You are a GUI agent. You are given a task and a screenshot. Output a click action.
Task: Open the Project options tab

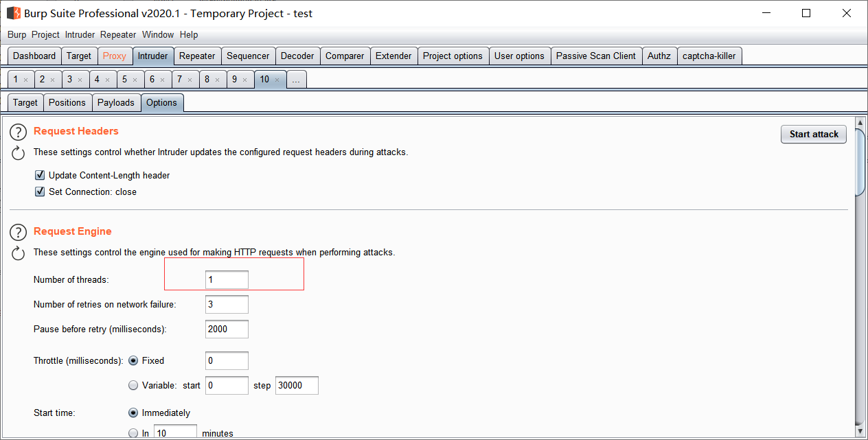(x=453, y=56)
